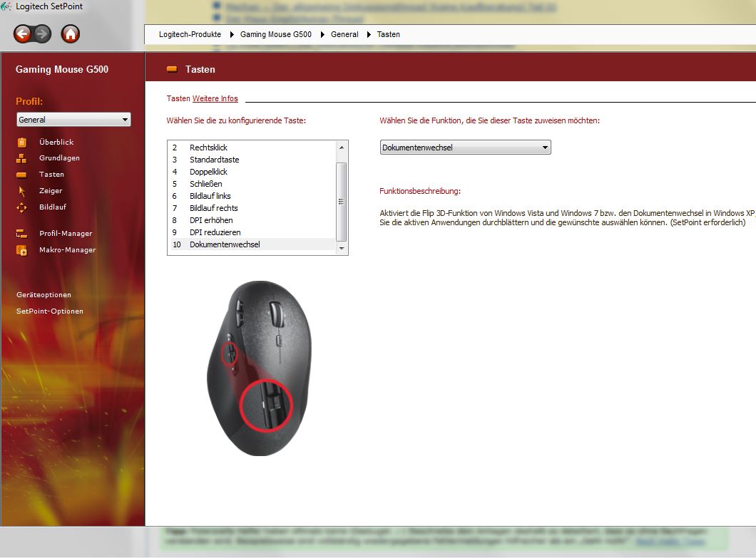The width and height of the screenshot is (756, 558).
Task: Click arrow after Logitech-Produkte breadcrumb
Action: click(232, 35)
